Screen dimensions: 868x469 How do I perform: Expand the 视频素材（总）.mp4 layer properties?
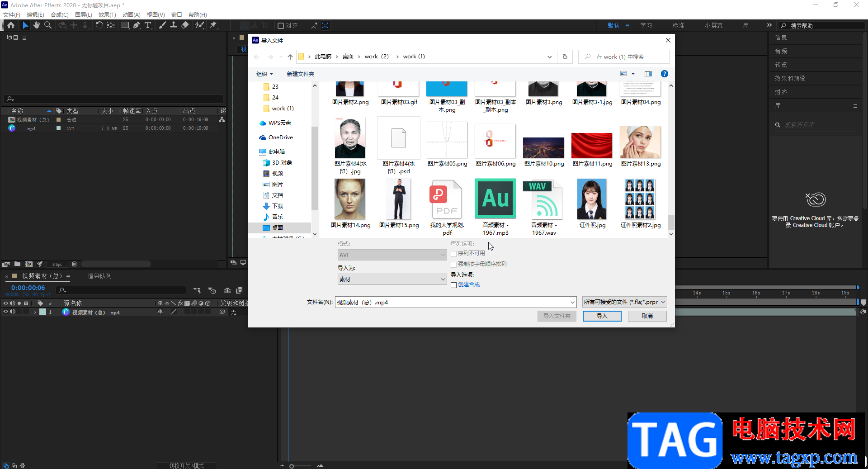(x=35, y=312)
